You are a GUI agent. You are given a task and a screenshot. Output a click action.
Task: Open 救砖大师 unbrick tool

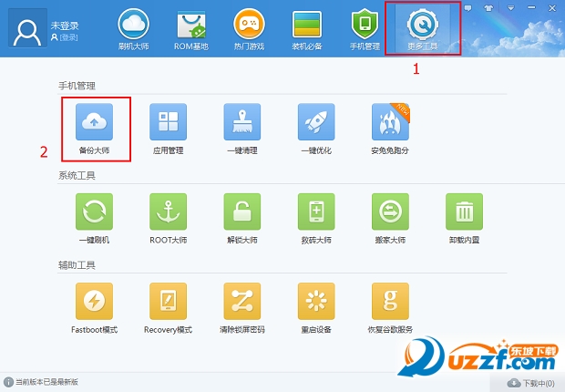click(x=316, y=211)
